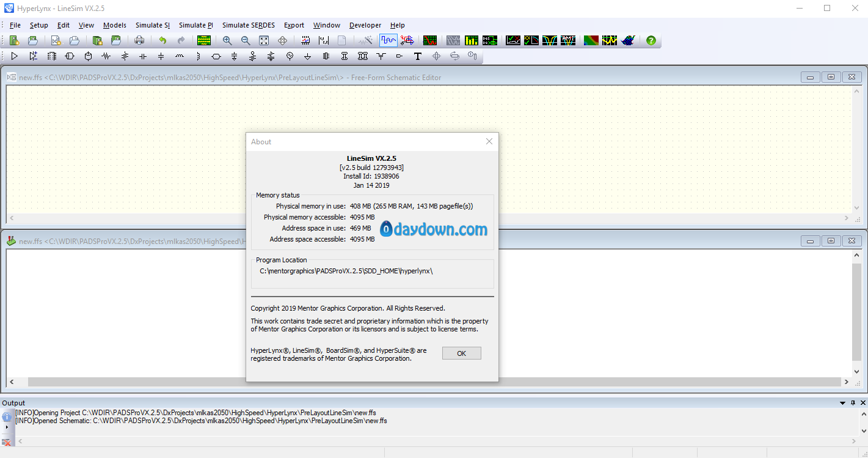Viewport: 868px width, 458px height.
Task: Click the Print icon
Action: pos(139,40)
